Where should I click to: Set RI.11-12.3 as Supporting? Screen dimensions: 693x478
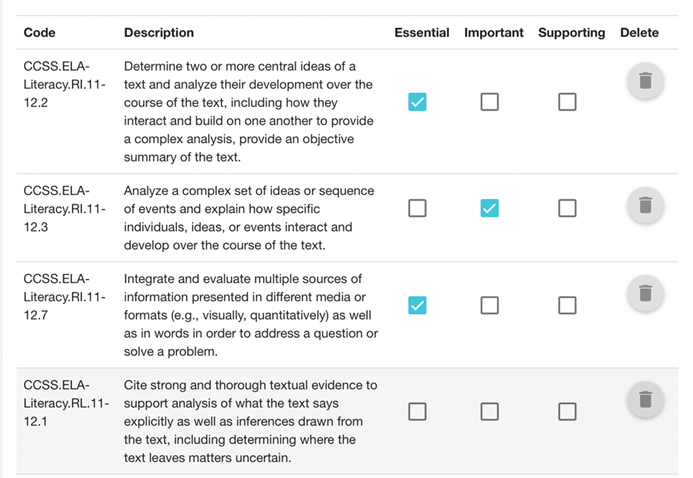pos(567,208)
